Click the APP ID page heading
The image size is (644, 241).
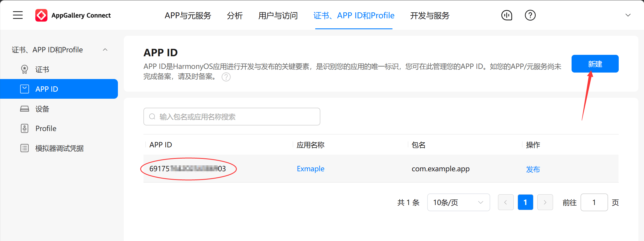point(161,53)
